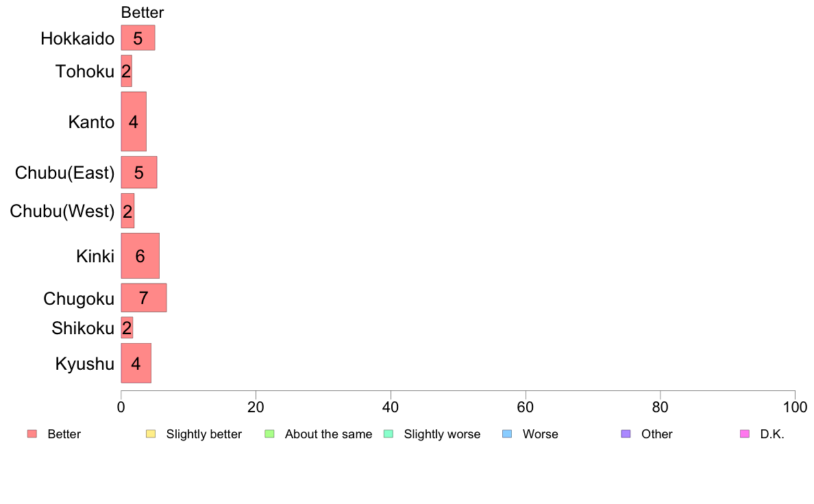Click the About the same legend label

coord(329,434)
